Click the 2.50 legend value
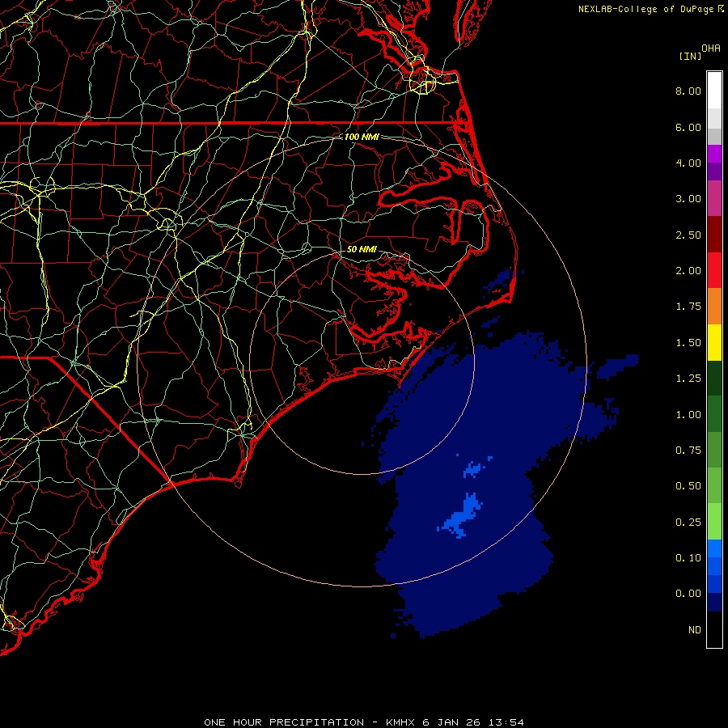Viewport: 728px width, 728px height. pyautogui.click(x=688, y=235)
